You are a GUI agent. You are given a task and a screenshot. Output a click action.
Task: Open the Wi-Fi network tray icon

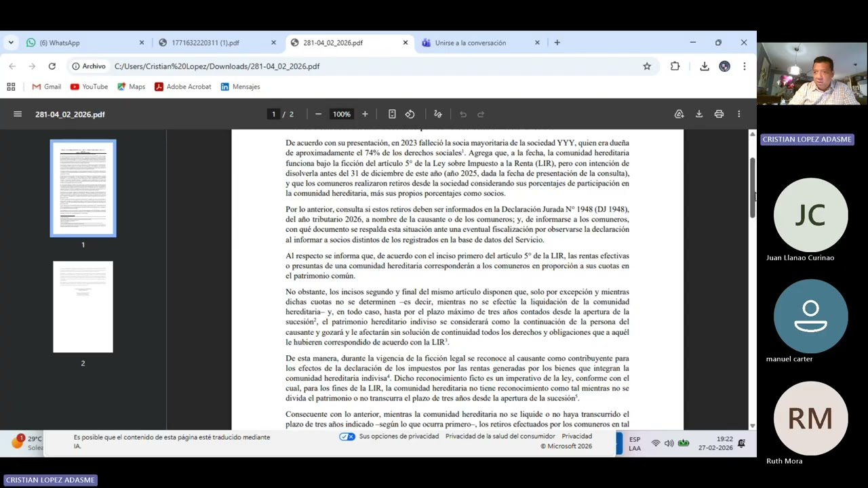point(656,443)
